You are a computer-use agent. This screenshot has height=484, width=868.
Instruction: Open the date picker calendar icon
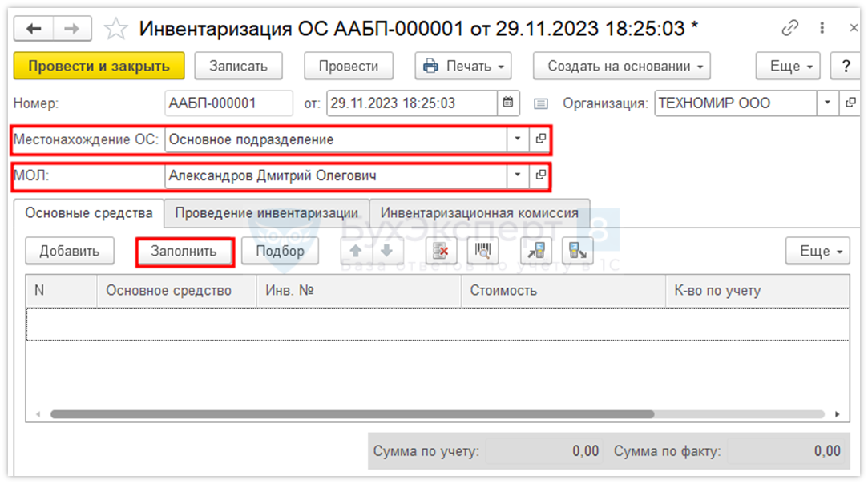click(x=507, y=103)
